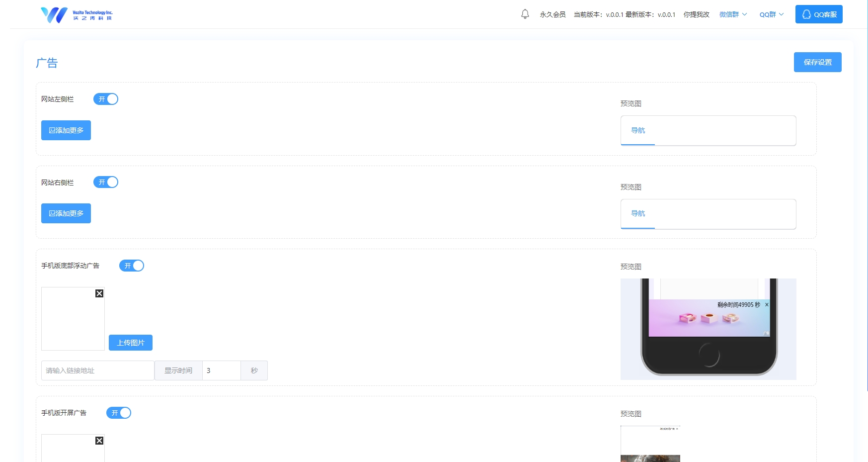Toggle the 网站左侧栏 switch off

tap(106, 99)
